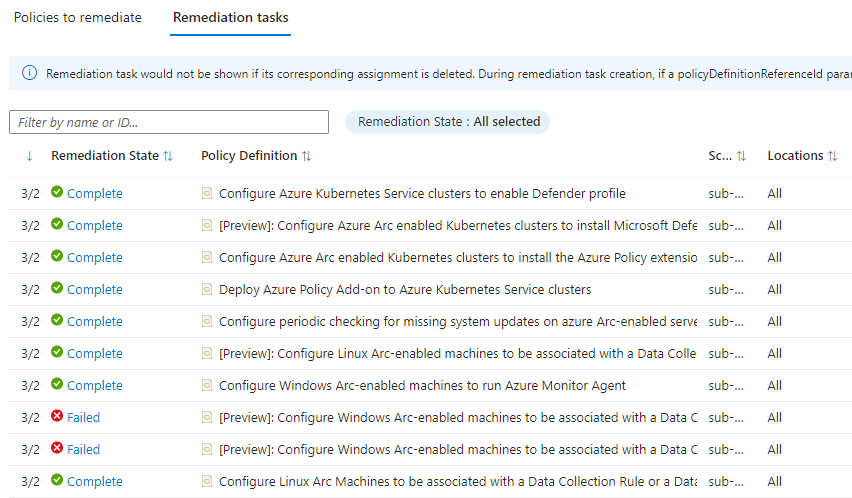Viewport: 852px width, 498px height.
Task: Open Complete link for Defender profile row
Action: (x=95, y=193)
